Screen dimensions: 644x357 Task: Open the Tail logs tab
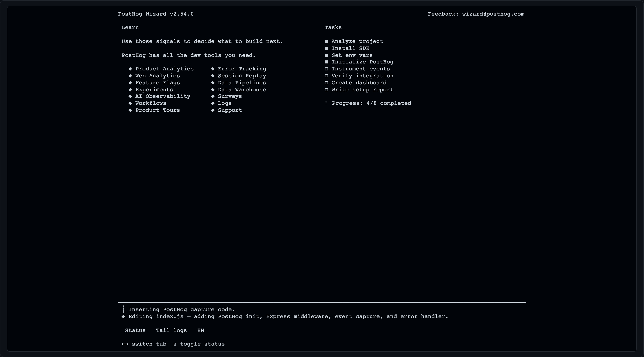tap(171, 330)
